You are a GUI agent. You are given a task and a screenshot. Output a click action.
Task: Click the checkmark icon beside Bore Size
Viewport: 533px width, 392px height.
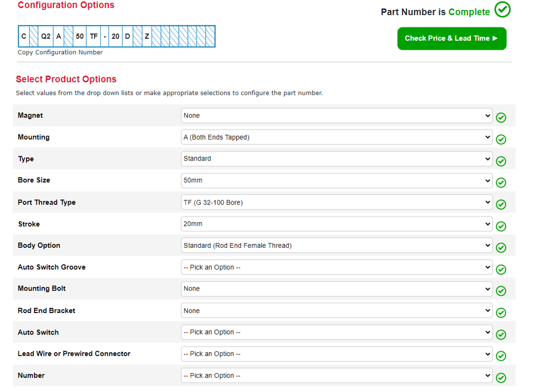point(501,182)
